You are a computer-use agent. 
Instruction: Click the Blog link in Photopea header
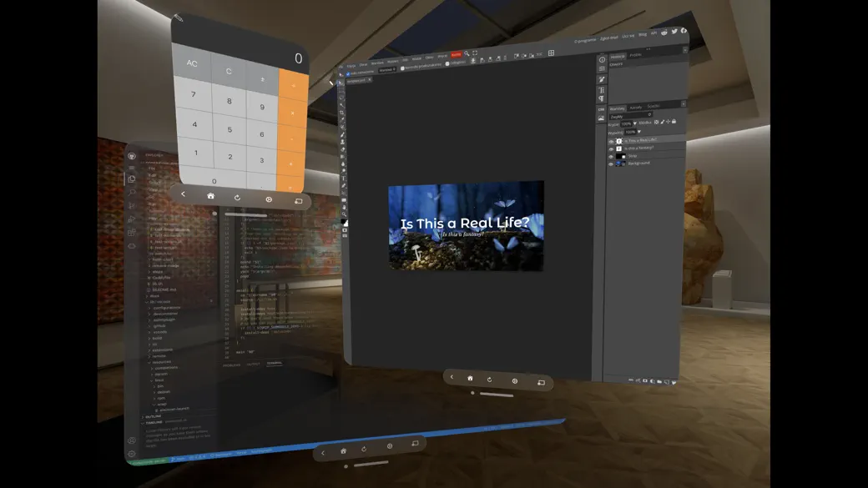(642, 34)
